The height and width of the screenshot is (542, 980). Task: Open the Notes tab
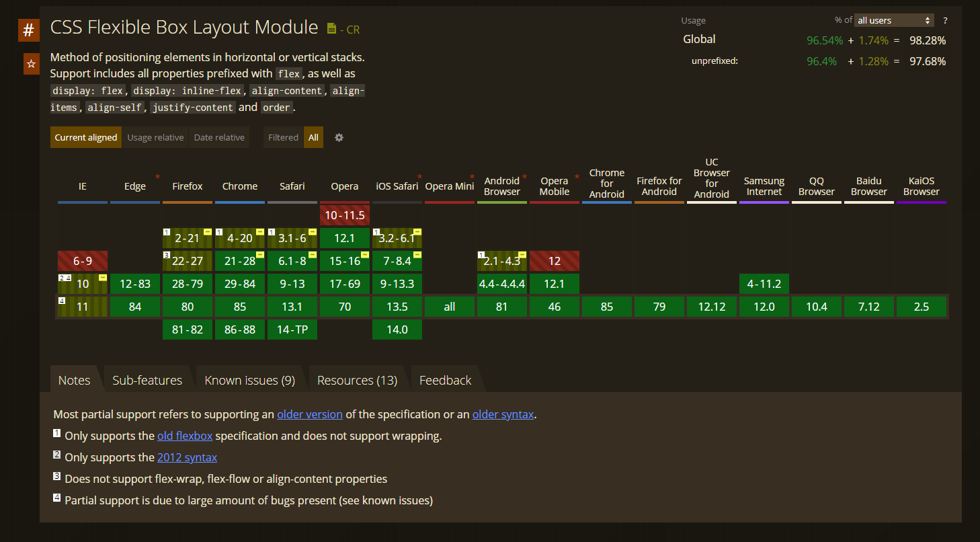click(x=74, y=380)
